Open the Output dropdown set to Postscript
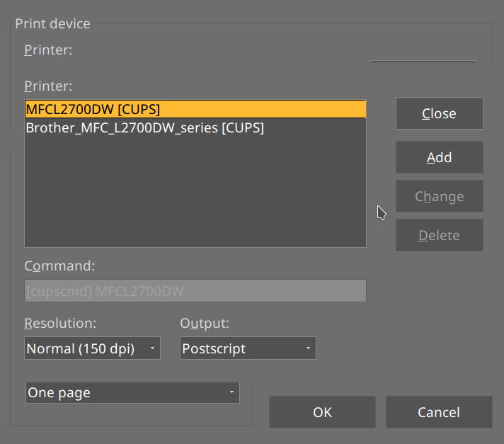 tap(247, 348)
